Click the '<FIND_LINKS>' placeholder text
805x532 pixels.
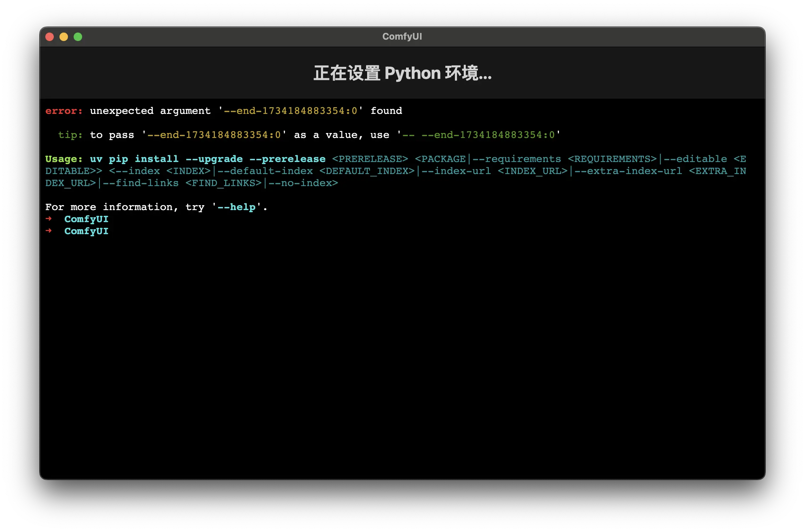(223, 183)
